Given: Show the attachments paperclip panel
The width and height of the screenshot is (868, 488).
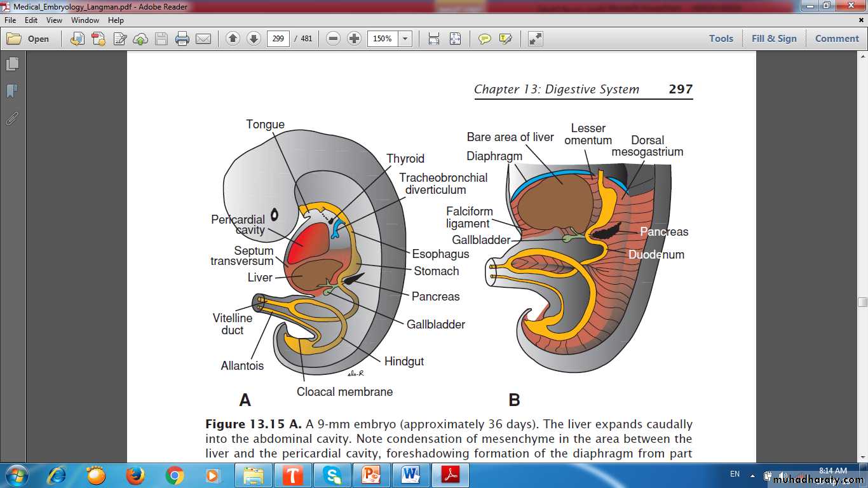Looking at the screenshot, I should coord(12,119).
